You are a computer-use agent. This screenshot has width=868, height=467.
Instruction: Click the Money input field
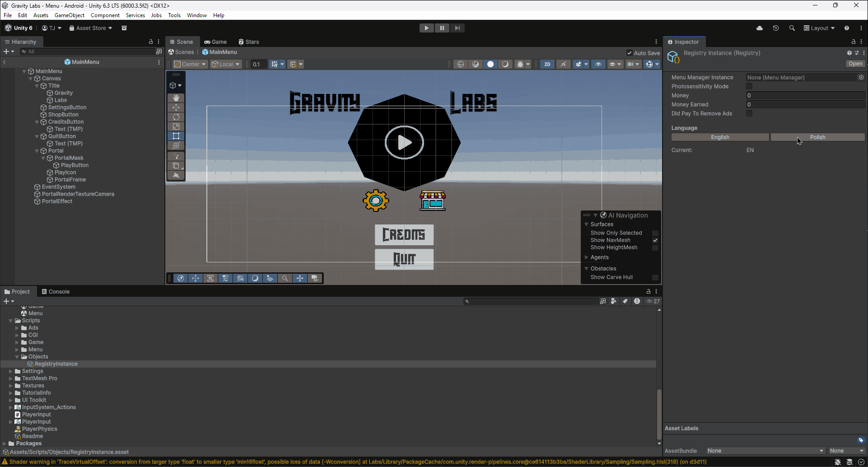805,95
